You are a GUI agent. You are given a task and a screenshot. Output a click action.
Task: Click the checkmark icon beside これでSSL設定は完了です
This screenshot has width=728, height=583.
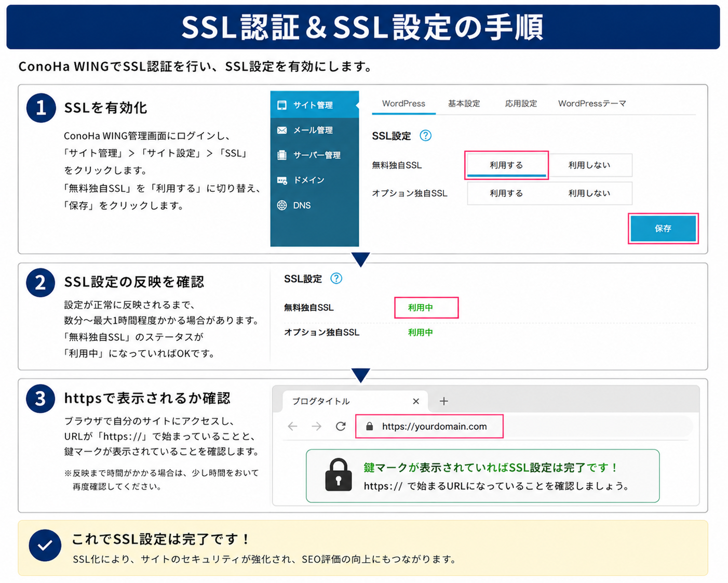(x=45, y=546)
